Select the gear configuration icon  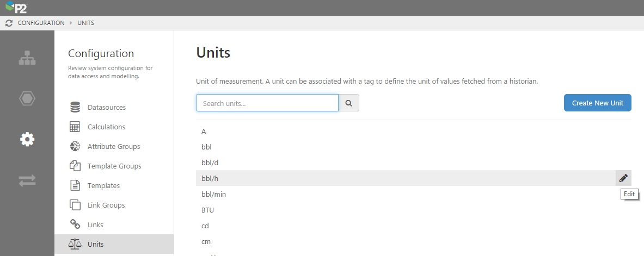point(27,140)
